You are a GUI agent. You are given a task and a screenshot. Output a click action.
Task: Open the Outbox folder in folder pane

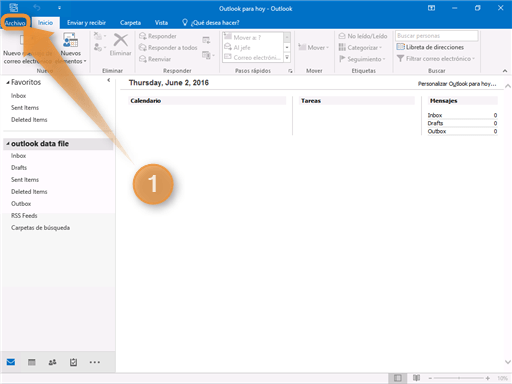pos(21,204)
